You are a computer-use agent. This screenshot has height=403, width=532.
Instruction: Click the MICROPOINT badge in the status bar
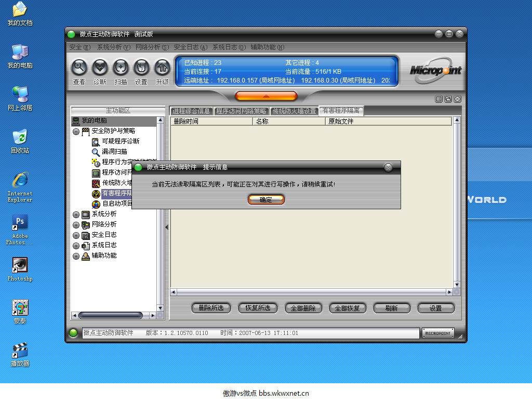point(438,333)
